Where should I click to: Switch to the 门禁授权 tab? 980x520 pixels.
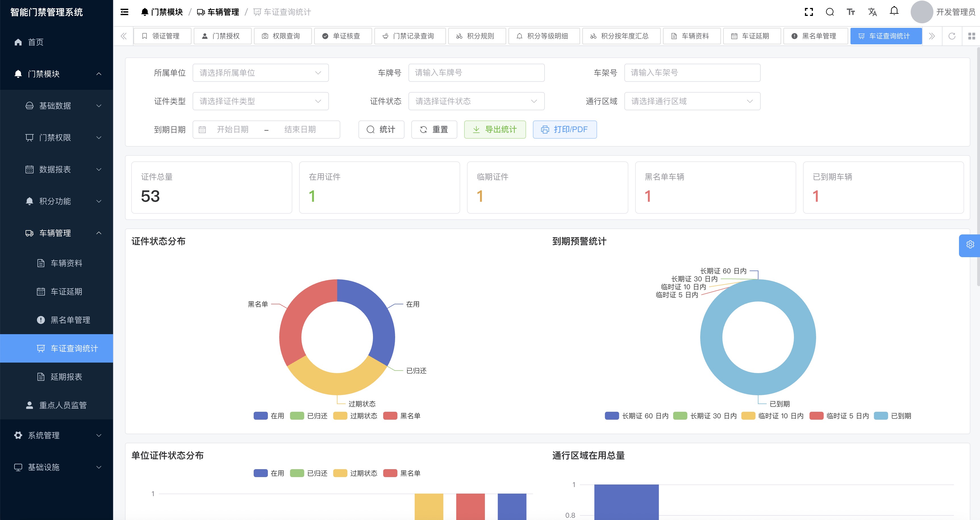222,36
